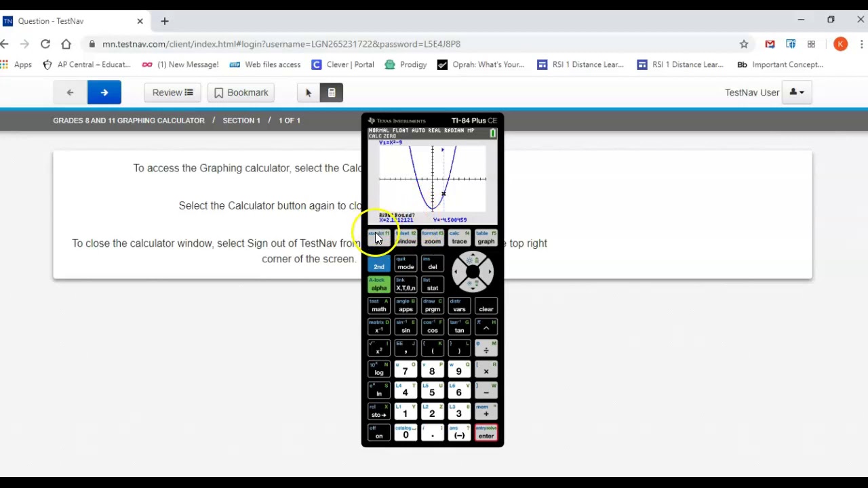This screenshot has height=488, width=868.
Task: Click number 7 on calculator
Action: coord(406,369)
